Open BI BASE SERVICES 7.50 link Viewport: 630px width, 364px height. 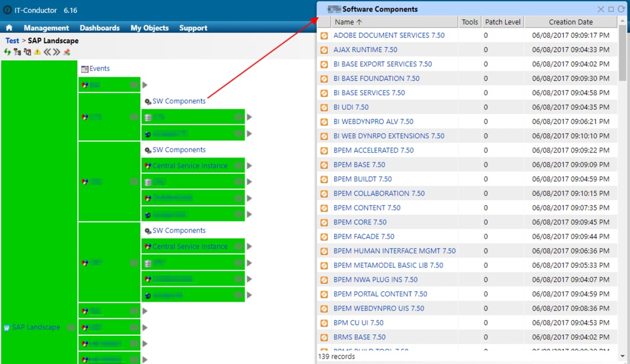tap(369, 93)
